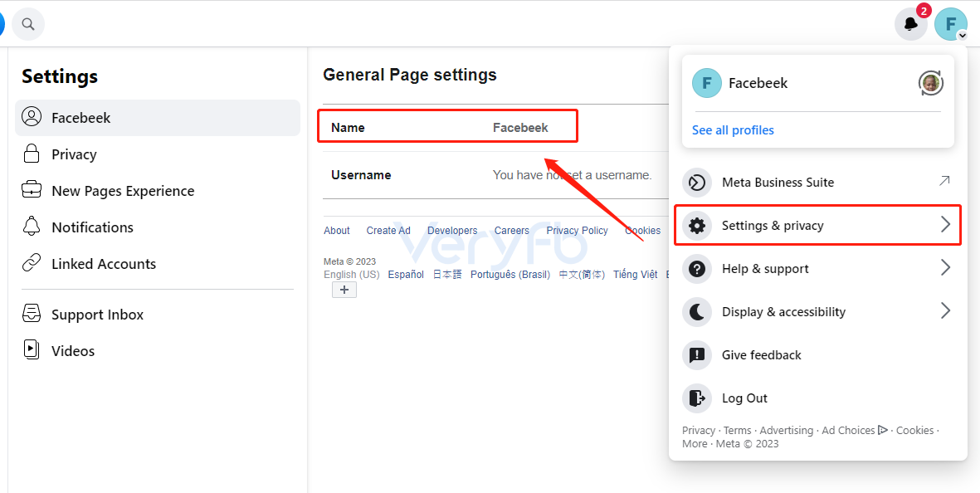The image size is (980, 493).
Task: Click the See all profiles link
Action: click(733, 130)
